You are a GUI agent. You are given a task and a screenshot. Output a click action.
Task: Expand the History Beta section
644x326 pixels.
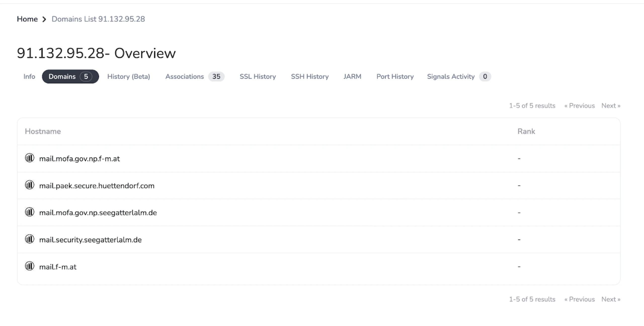pyautogui.click(x=128, y=76)
